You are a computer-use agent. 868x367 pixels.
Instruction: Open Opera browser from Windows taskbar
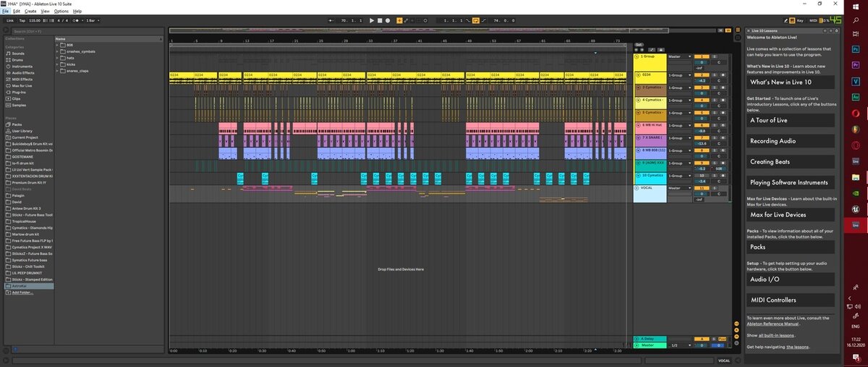[x=854, y=114]
